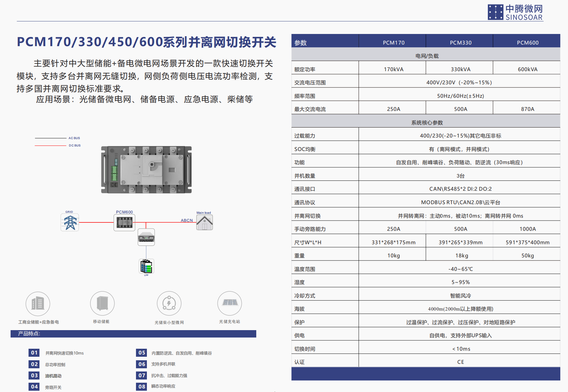This screenshot has width=568, height=392.
Task: Click the LFP battery storage icon
Action: click(146, 266)
